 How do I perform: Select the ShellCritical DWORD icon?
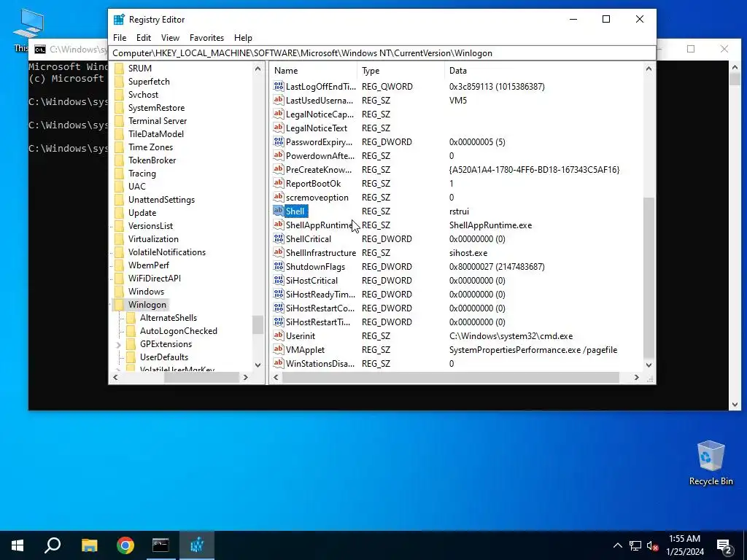click(279, 238)
